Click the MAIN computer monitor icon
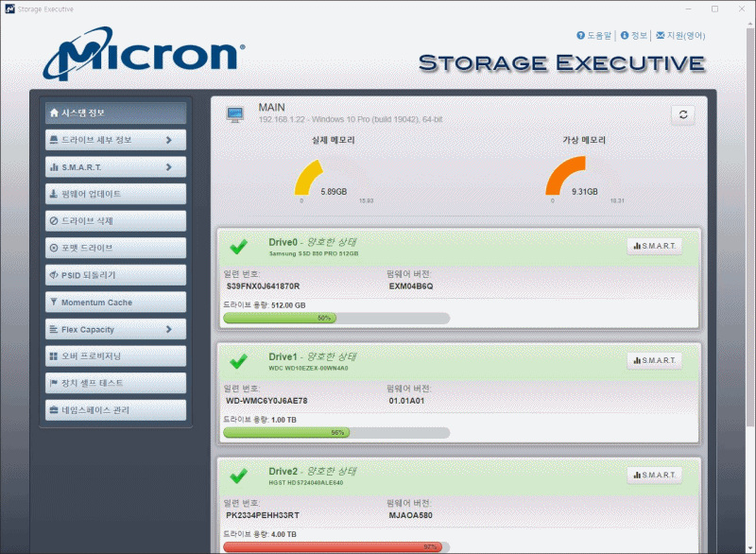 pyautogui.click(x=235, y=114)
